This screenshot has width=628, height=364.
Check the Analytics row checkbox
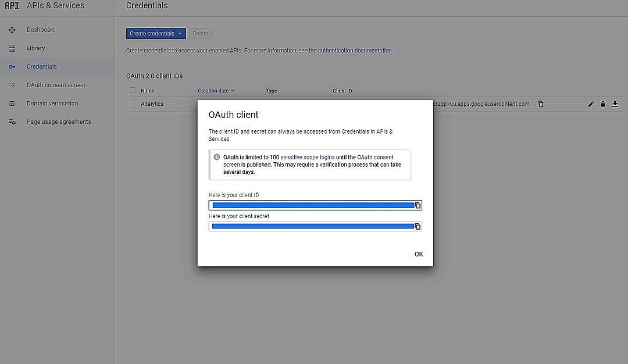pyautogui.click(x=133, y=104)
